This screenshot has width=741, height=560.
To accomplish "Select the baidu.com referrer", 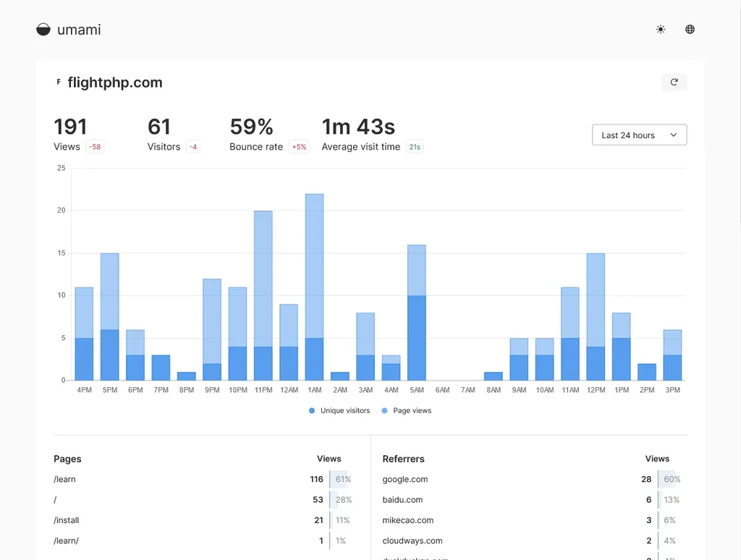I will (402, 499).
